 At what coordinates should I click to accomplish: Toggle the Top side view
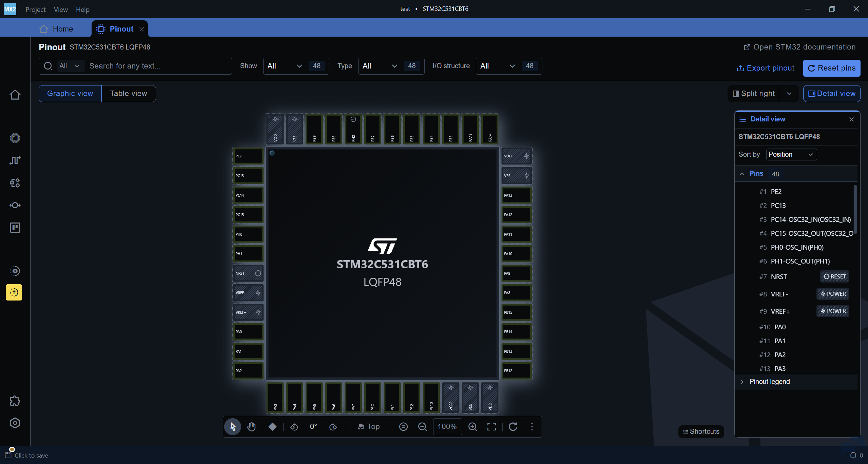pos(369,427)
